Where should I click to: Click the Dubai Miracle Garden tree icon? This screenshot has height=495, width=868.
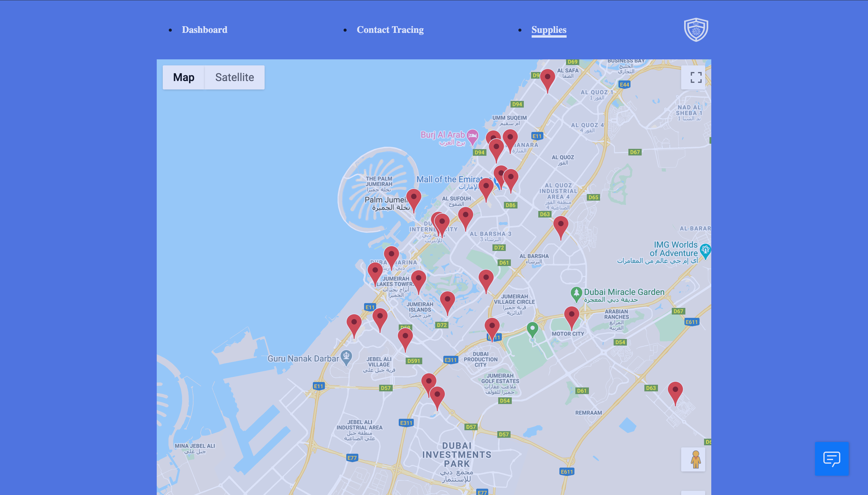pos(576,293)
